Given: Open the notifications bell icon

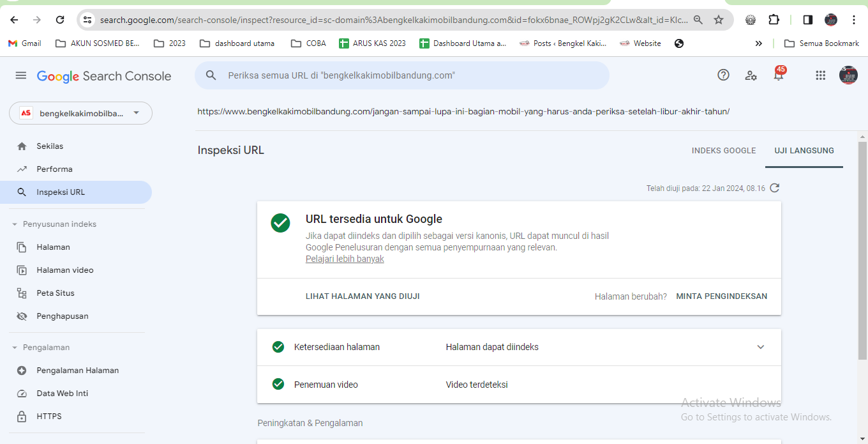Looking at the screenshot, I should click(779, 75).
